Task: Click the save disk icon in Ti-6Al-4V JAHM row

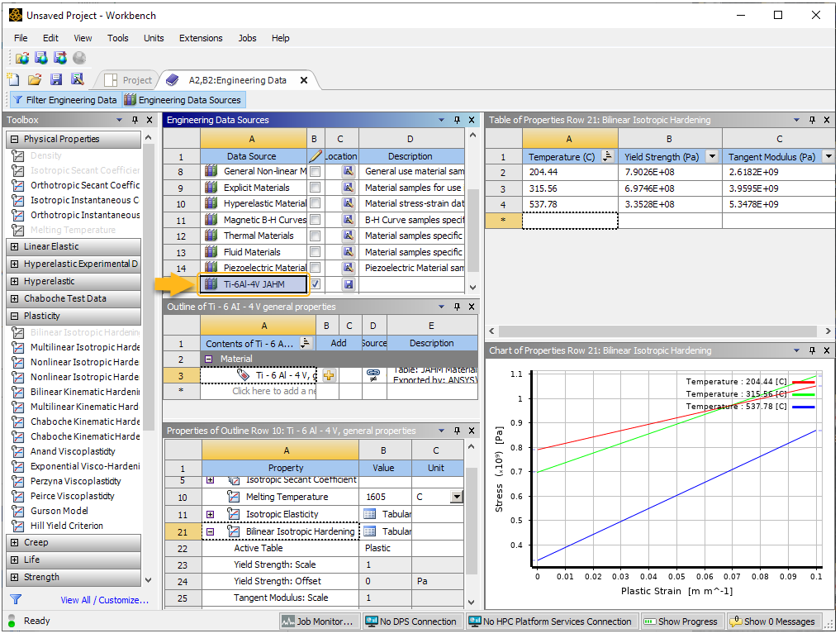Action: (x=349, y=284)
